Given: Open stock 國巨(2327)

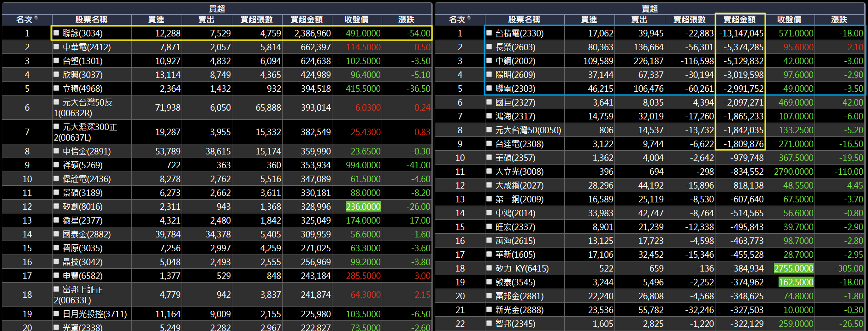Looking at the screenshot, I should (x=515, y=102).
